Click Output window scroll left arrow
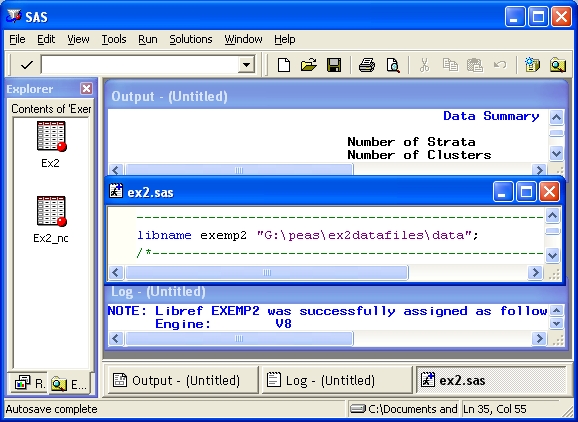Screen dimensions: 578x422 [x=116, y=170]
